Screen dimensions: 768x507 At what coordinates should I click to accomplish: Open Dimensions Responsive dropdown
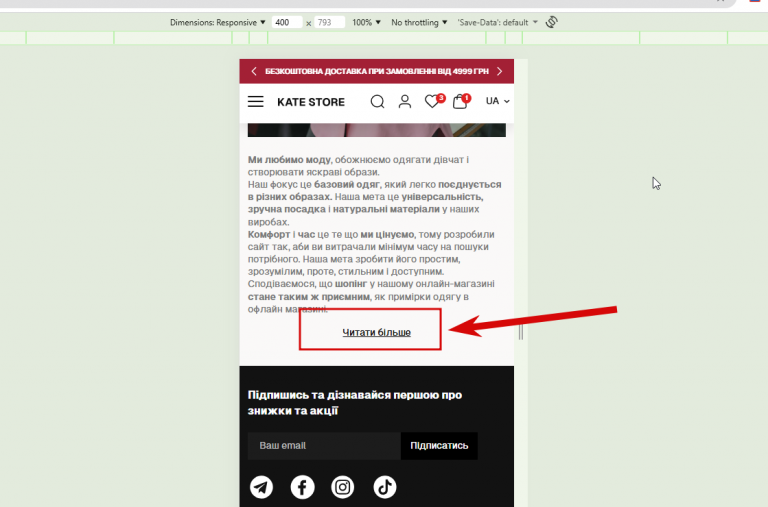click(x=217, y=23)
